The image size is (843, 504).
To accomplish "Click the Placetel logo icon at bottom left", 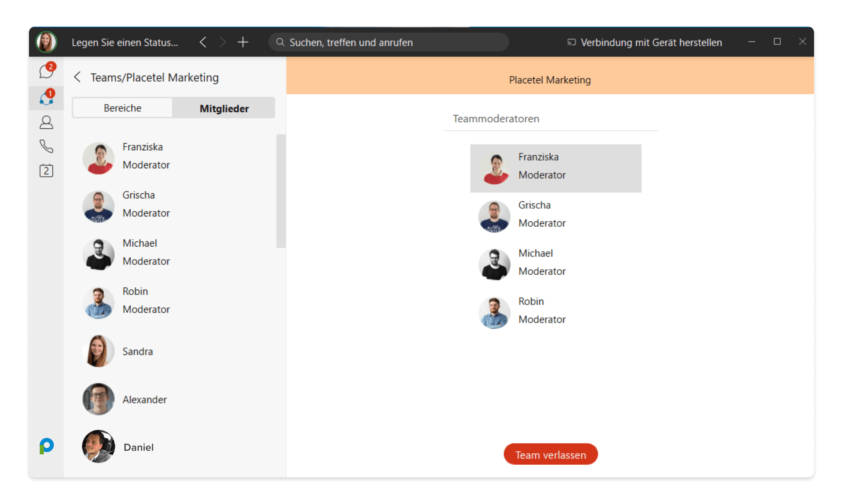I will [x=47, y=446].
